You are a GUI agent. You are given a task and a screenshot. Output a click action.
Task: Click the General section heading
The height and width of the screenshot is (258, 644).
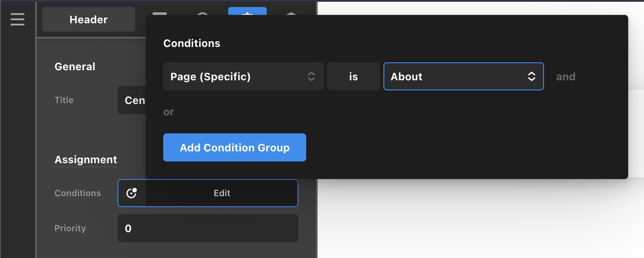(x=75, y=67)
